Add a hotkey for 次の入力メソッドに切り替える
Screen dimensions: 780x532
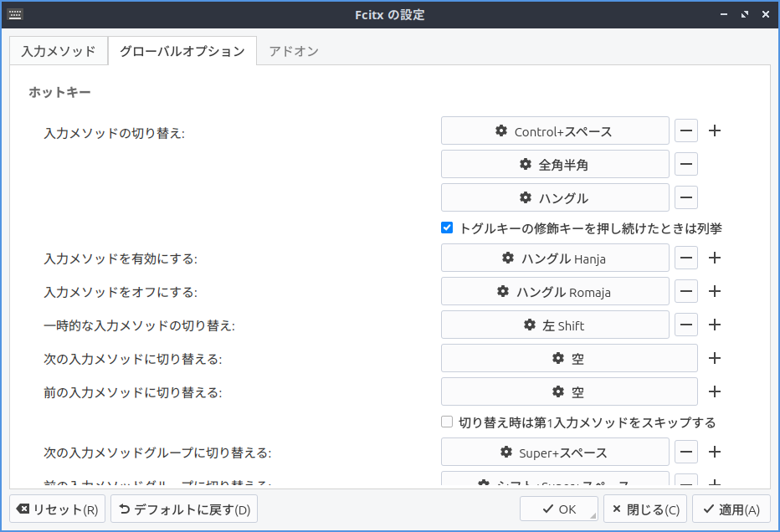715,358
